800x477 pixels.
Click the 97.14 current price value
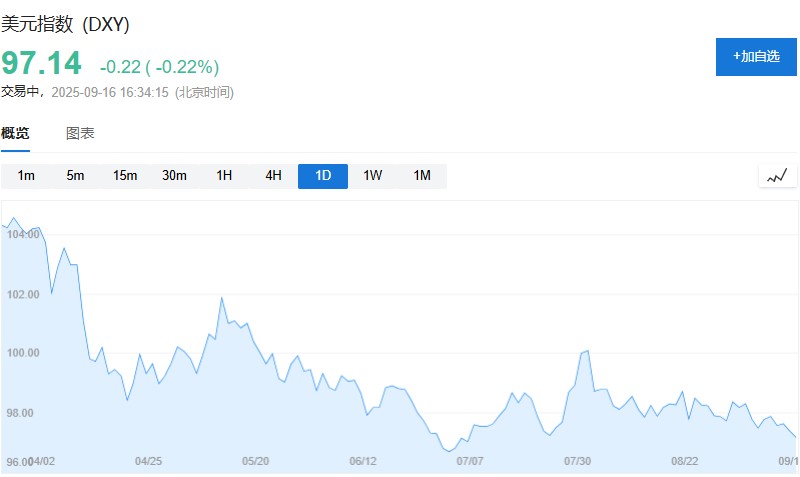pos(41,63)
